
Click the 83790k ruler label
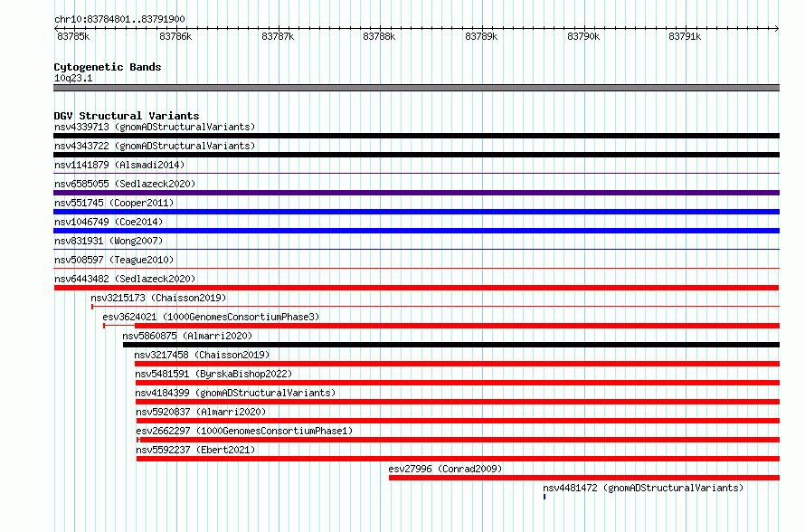(583, 36)
